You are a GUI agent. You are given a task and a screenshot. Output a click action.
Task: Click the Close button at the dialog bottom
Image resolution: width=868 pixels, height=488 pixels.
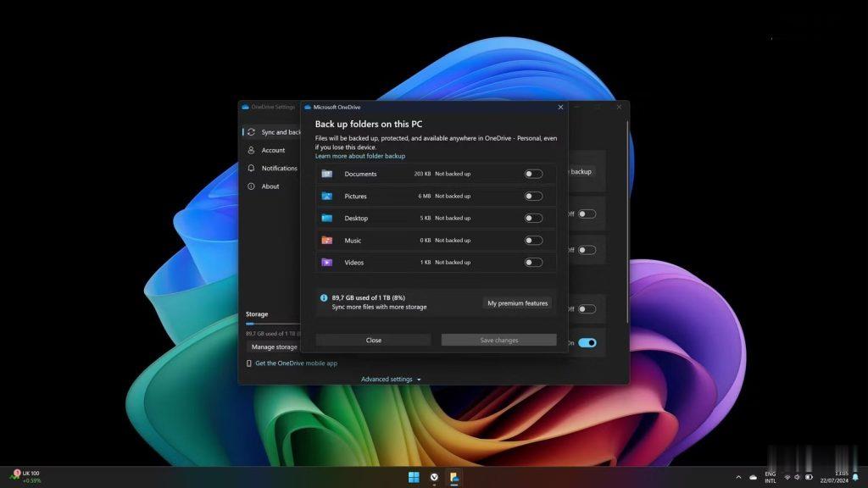click(x=374, y=341)
